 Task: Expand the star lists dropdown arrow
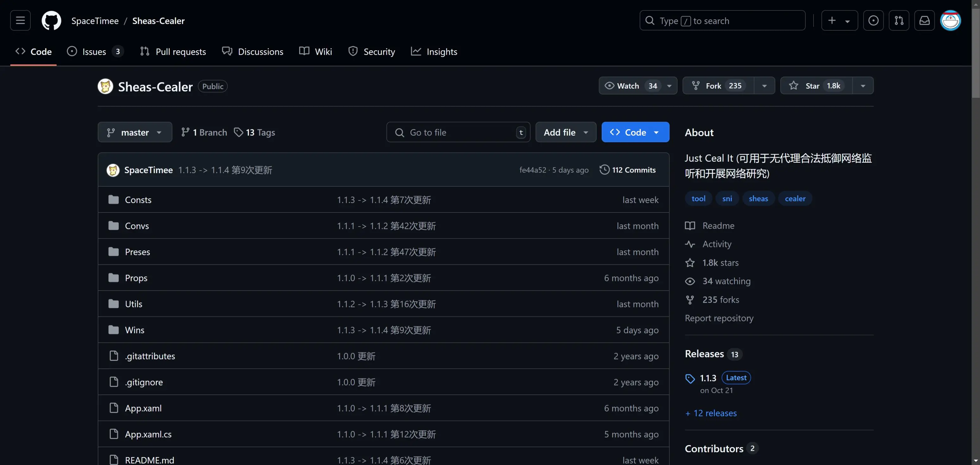pos(863,86)
